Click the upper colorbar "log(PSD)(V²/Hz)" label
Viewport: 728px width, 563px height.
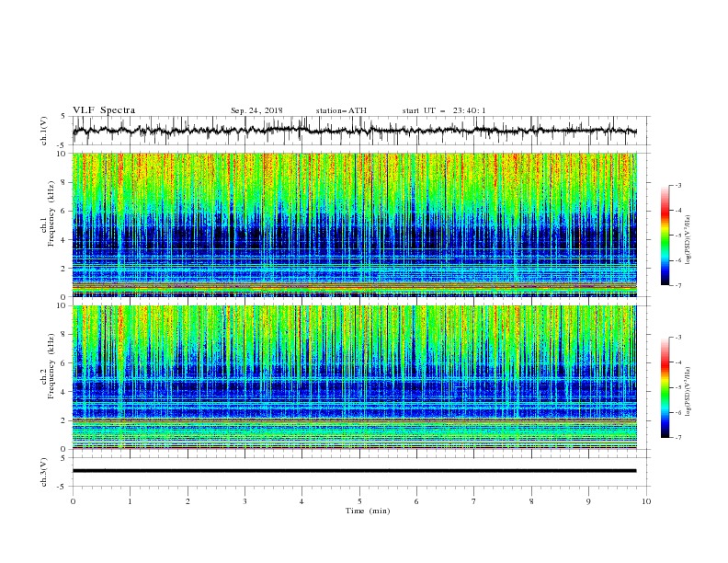point(688,240)
